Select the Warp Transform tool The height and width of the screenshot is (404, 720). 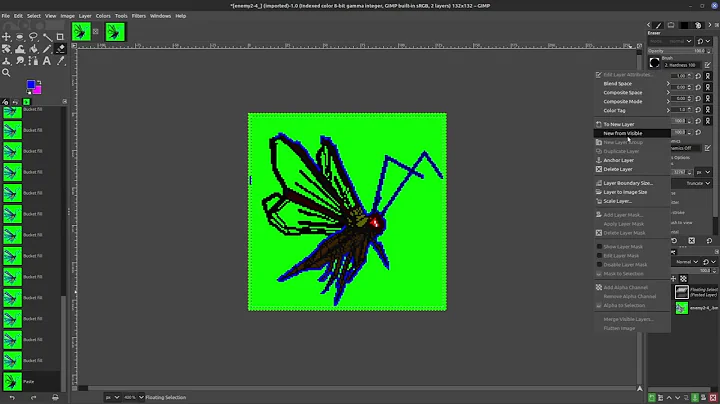click(x=20, y=49)
